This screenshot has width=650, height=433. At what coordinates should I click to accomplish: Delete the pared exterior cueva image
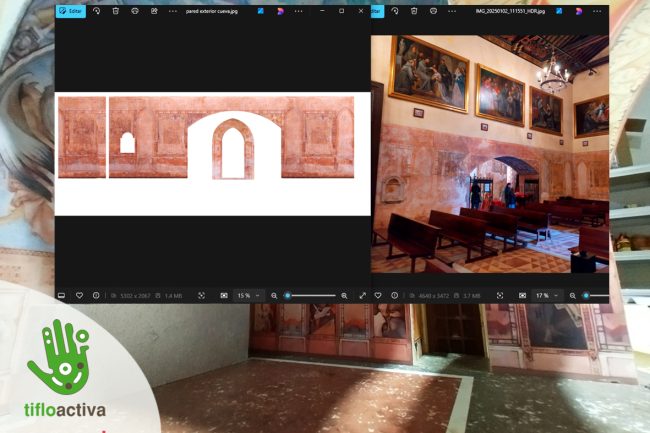(115, 11)
